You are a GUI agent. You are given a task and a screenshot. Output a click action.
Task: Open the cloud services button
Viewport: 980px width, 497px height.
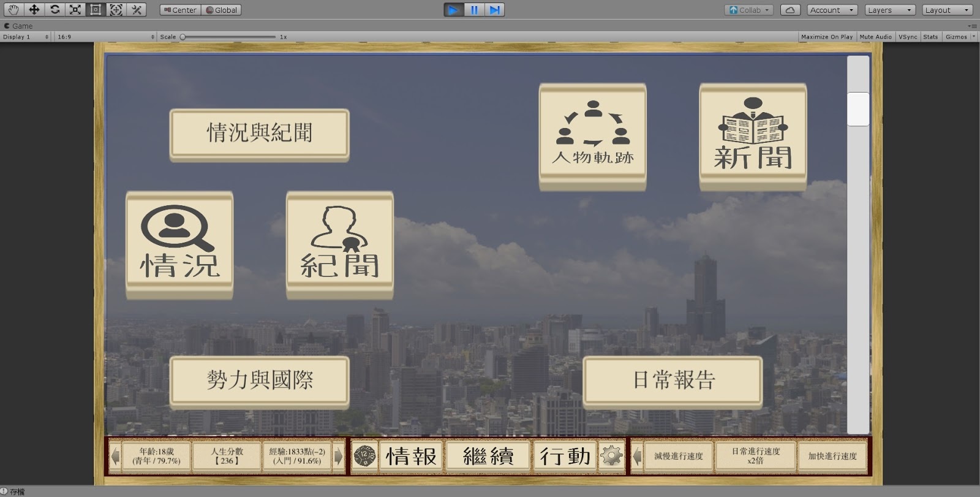(790, 10)
